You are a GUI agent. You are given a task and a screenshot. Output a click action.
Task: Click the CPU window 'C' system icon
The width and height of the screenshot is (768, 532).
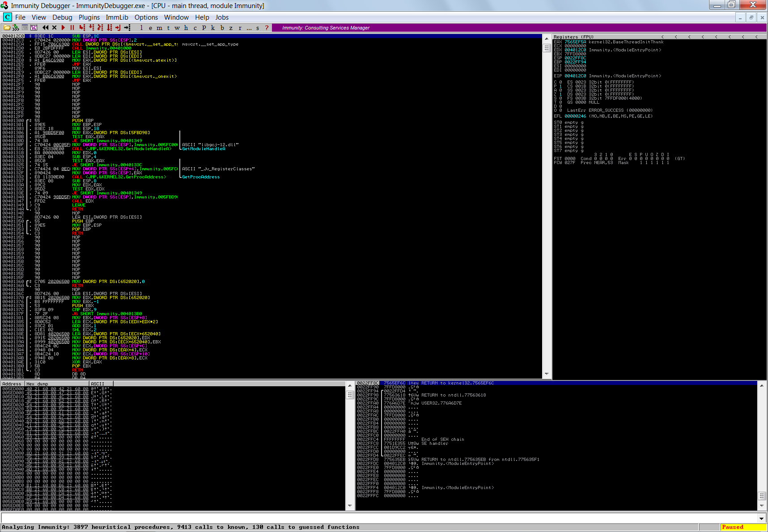7,17
